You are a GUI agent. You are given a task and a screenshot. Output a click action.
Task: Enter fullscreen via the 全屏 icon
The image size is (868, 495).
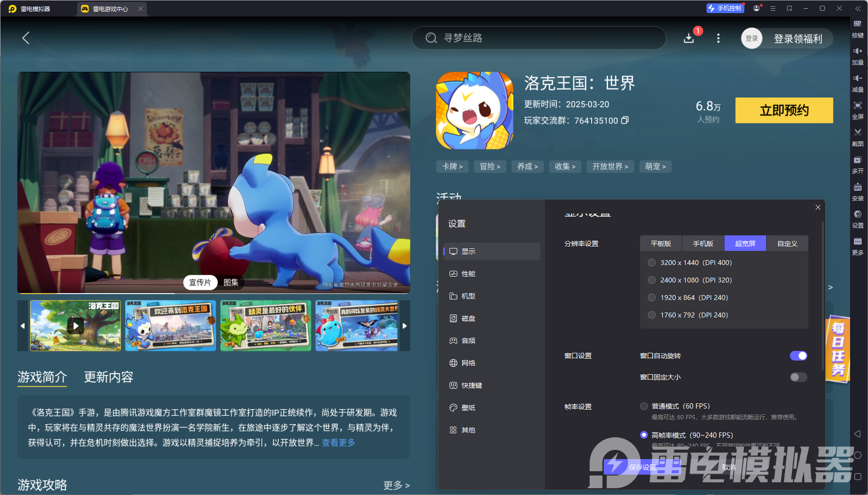click(857, 110)
